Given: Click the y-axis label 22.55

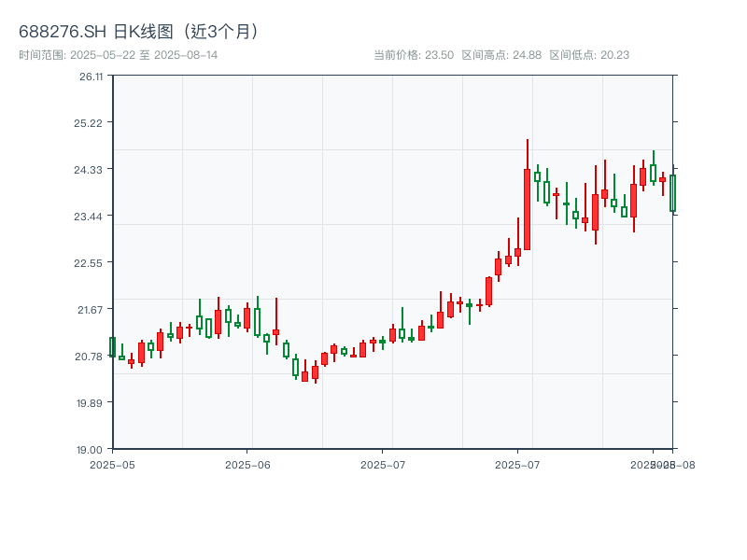Looking at the screenshot, I should coord(88,263).
